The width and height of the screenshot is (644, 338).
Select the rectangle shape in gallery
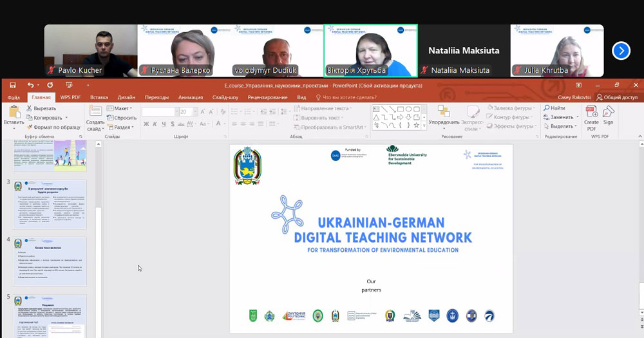(x=400, y=109)
